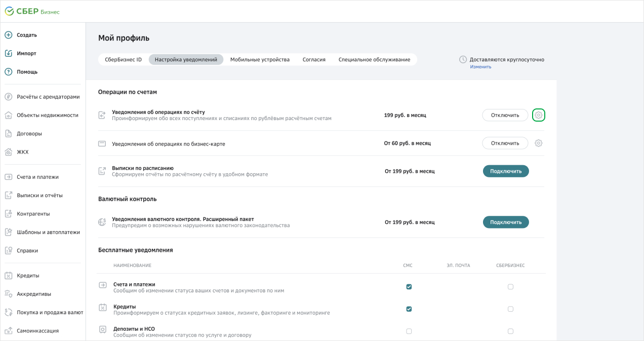The width and height of the screenshot is (644, 341).
Task: Click the Изменить link under delivery time
Action: point(480,67)
